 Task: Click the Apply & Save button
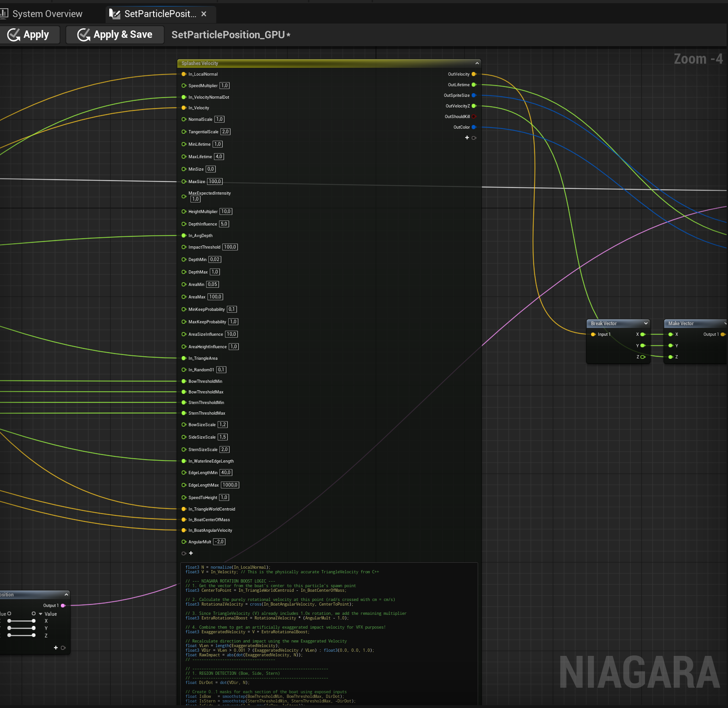pyautogui.click(x=115, y=35)
